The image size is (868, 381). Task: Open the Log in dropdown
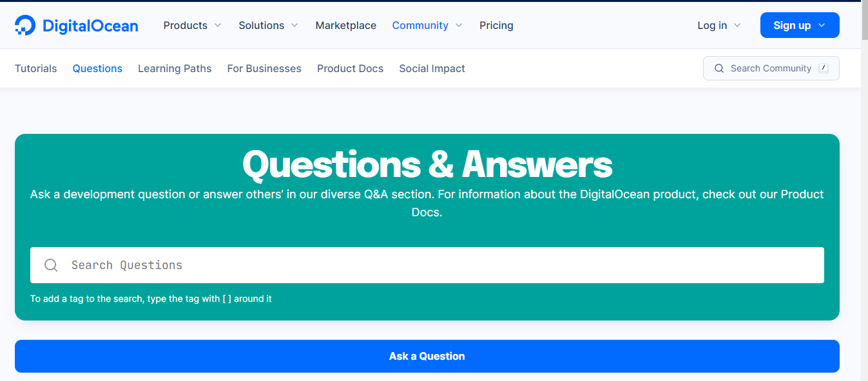click(719, 26)
